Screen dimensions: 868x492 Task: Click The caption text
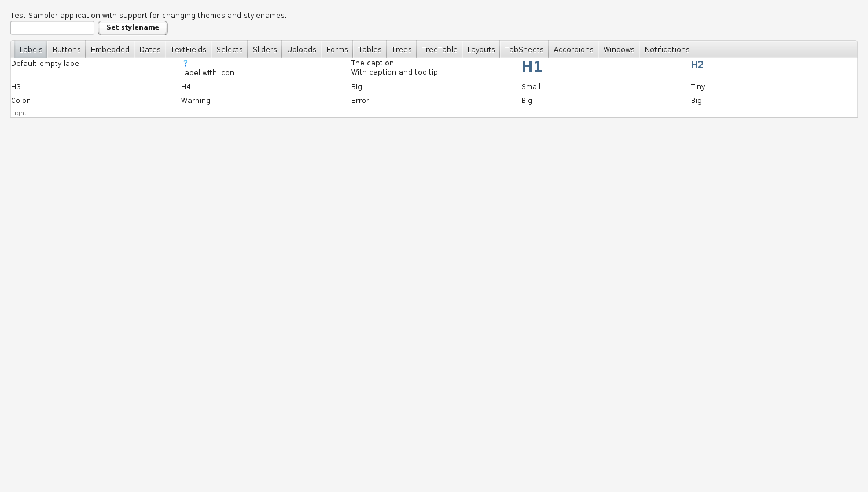(372, 63)
